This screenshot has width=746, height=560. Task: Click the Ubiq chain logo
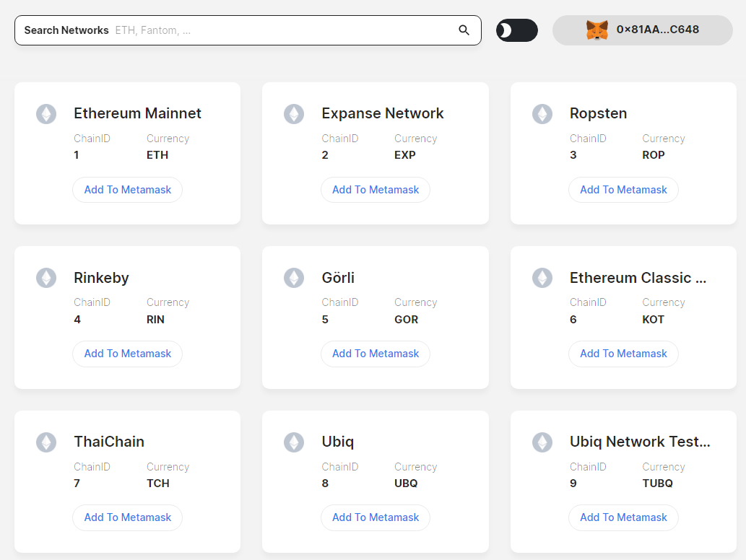294,442
